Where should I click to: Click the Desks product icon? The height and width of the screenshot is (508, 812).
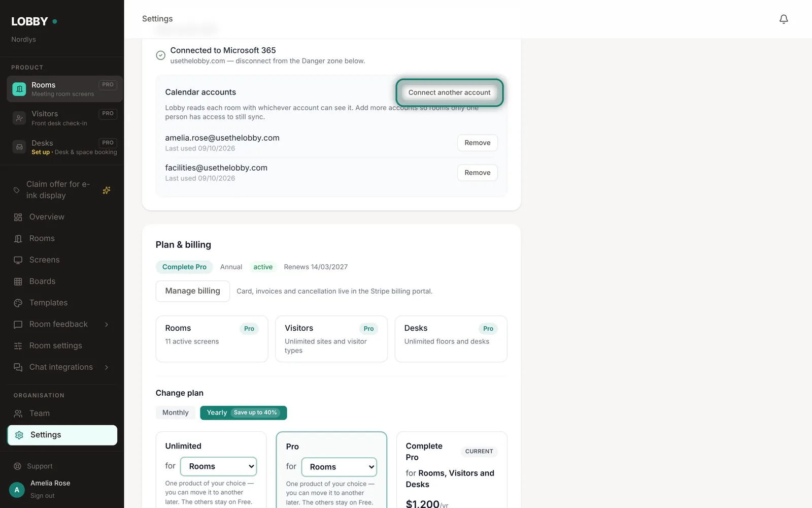(x=19, y=147)
